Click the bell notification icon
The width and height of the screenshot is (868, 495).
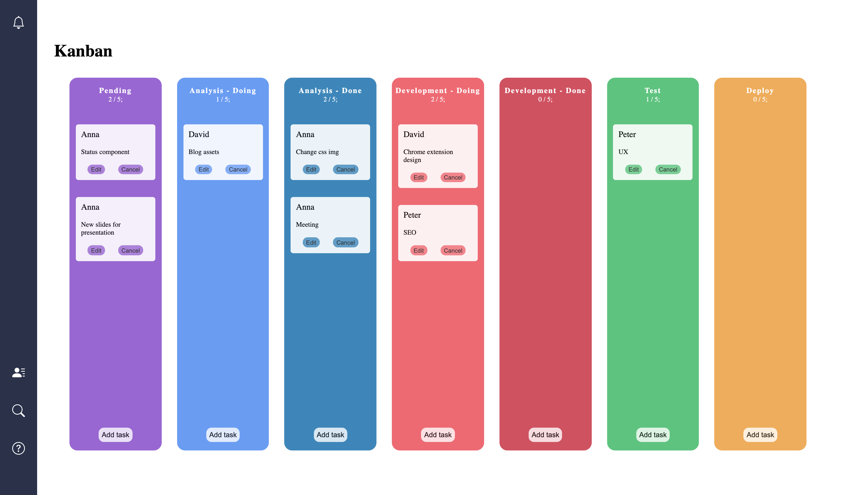[x=19, y=23]
